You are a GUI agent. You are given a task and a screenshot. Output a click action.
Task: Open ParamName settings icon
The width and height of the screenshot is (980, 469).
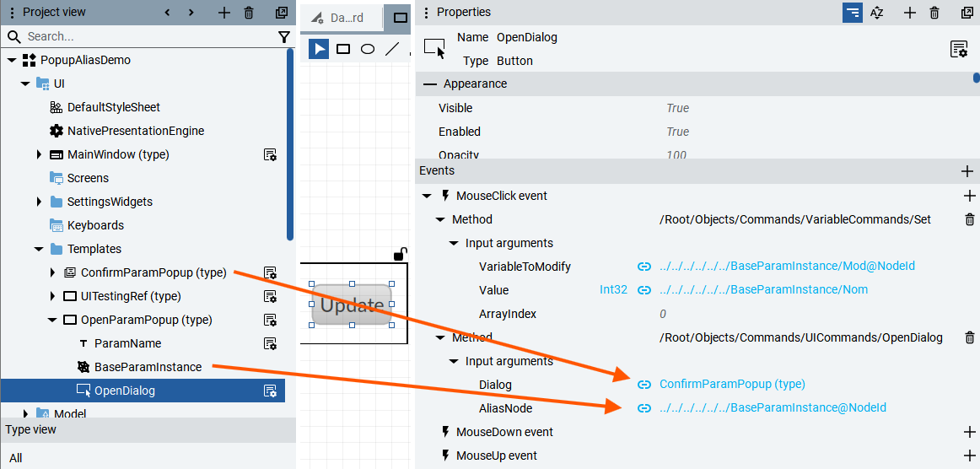pyautogui.click(x=270, y=343)
